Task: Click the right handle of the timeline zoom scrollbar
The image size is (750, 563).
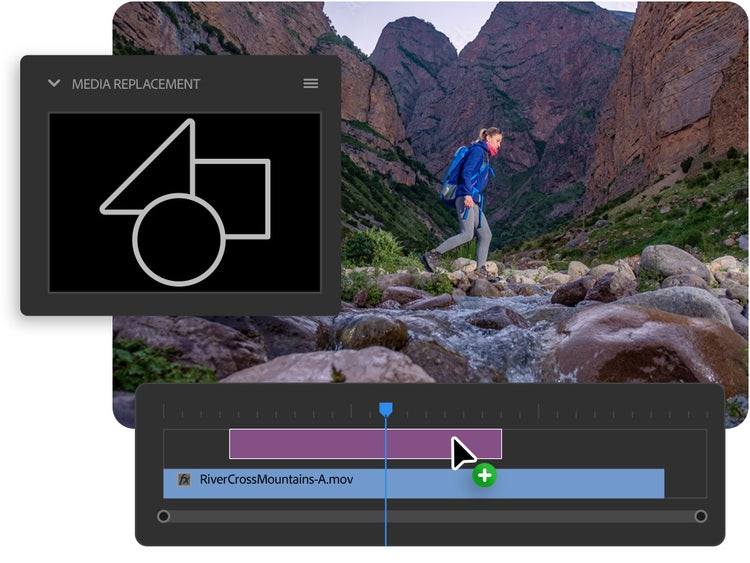Action: [x=701, y=516]
